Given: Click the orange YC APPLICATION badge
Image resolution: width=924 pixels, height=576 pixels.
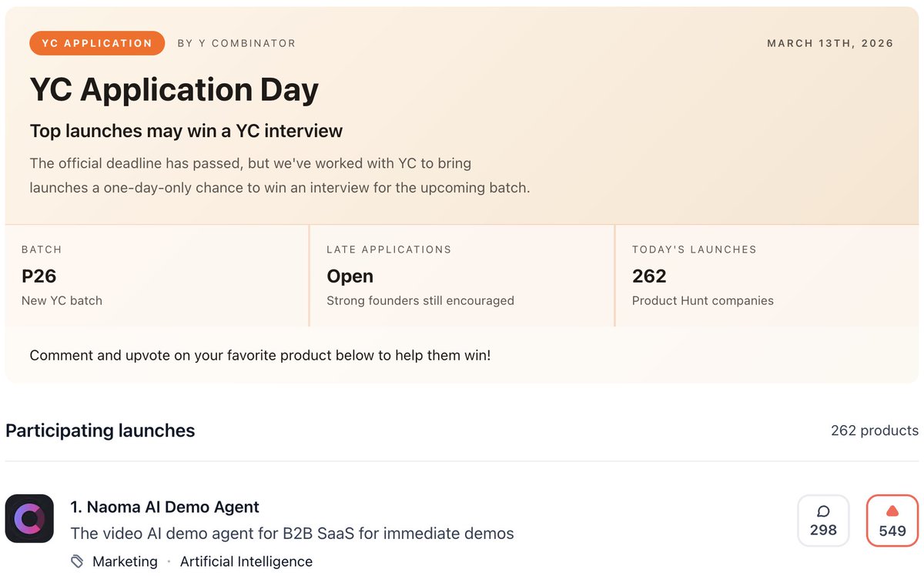Looking at the screenshot, I should click(x=97, y=43).
